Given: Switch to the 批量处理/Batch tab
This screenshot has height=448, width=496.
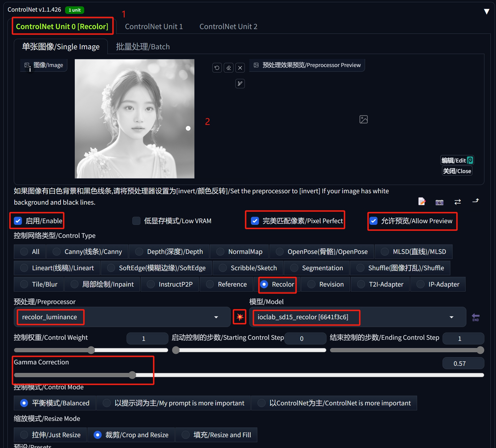Looking at the screenshot, I should pos(143,46).
